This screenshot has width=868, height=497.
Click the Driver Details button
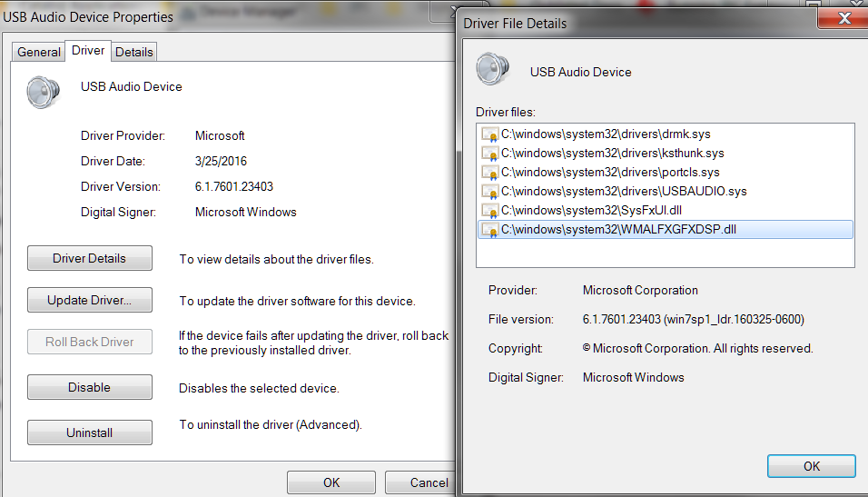coord(90,258)
